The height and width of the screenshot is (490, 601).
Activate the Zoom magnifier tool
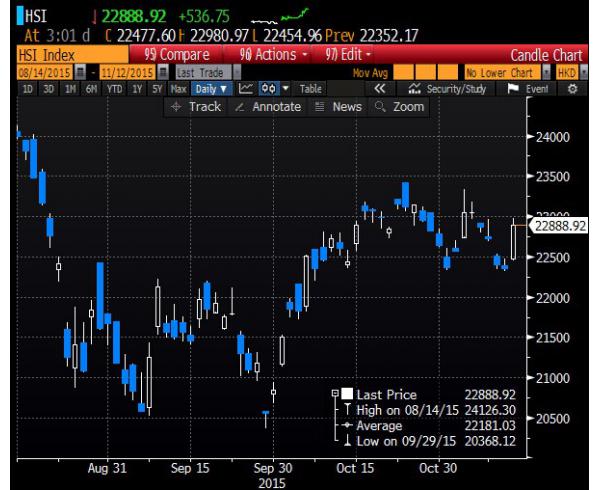pyautogui.click(x=399, y=107)
